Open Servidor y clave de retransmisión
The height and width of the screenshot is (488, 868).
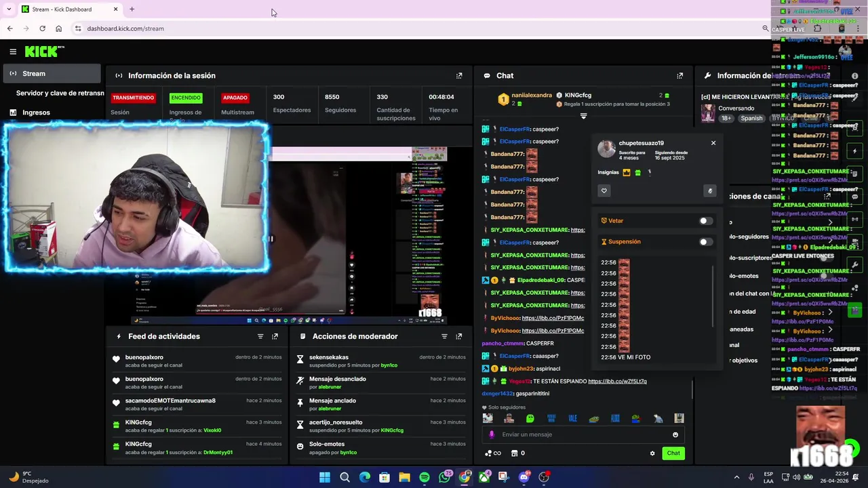[60, 93]
